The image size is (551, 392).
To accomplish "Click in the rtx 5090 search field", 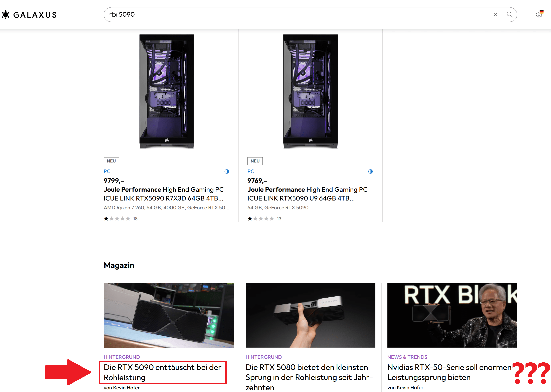I will (x=290, y=15).
